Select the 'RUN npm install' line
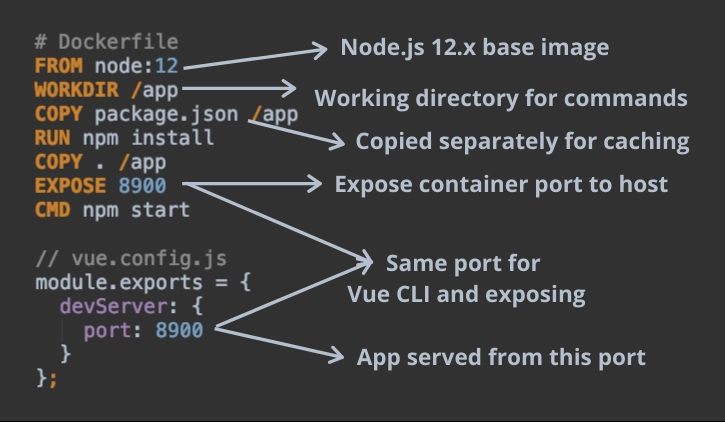The width and height of the screenshot is (725, 422). pos(124,138)
